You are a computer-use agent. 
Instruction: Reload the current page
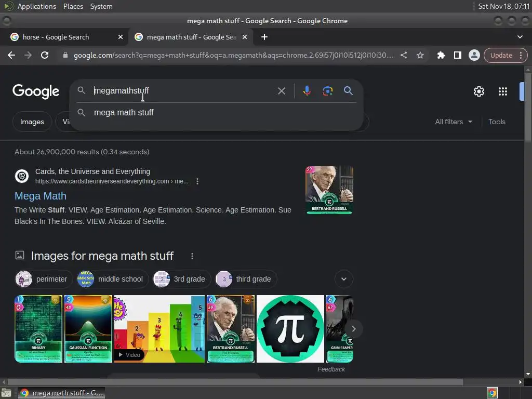click(x=45, y=55)
